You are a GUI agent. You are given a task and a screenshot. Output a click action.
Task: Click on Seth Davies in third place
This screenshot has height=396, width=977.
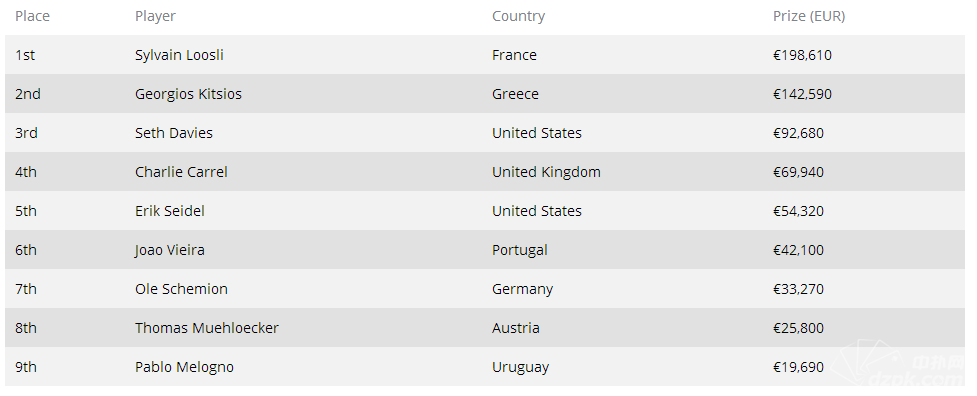coord(174,133)
